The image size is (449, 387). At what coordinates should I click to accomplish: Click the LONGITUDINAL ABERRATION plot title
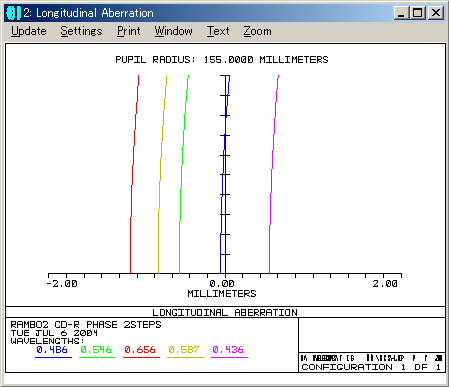[225, 312]
